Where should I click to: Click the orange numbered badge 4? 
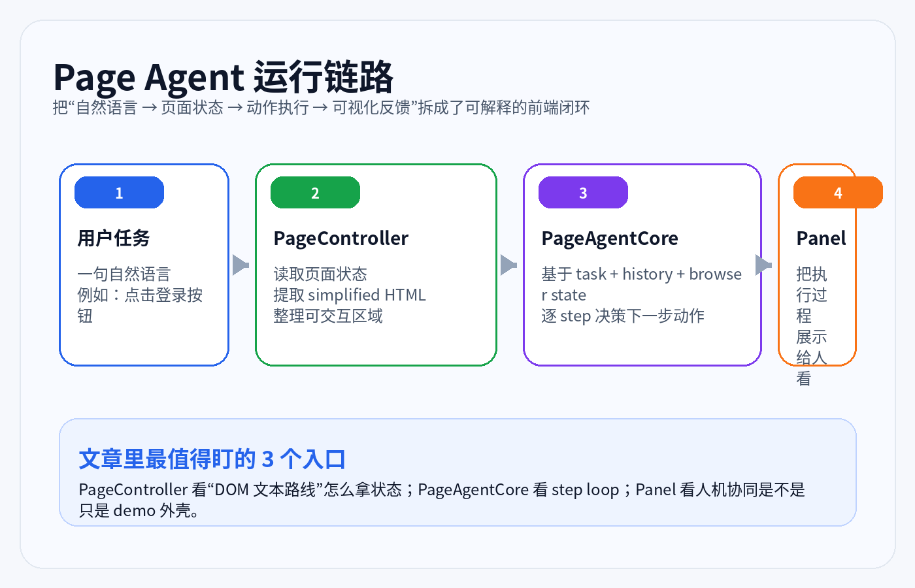839,192
